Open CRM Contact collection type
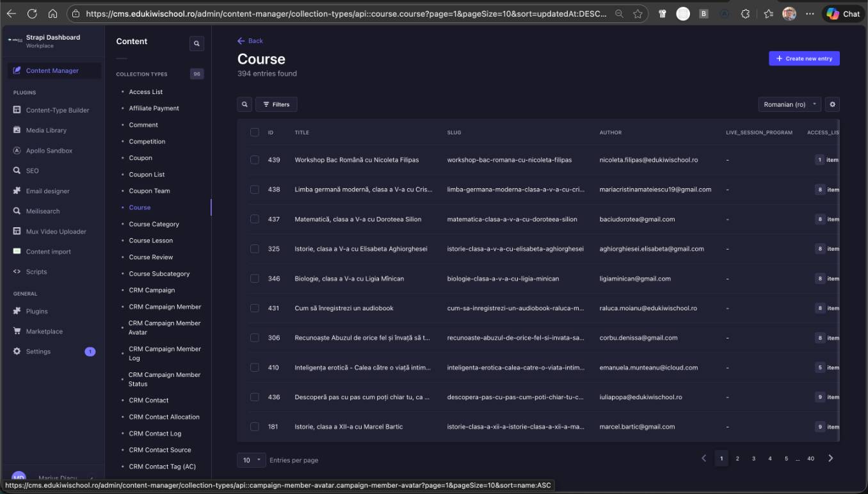Viewport: 868px width, 494px height. click(149, 401)
